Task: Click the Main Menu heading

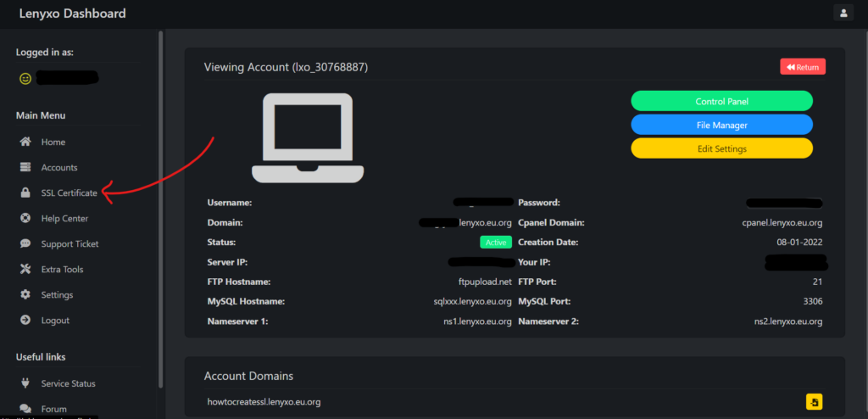Action: (41, 116)
